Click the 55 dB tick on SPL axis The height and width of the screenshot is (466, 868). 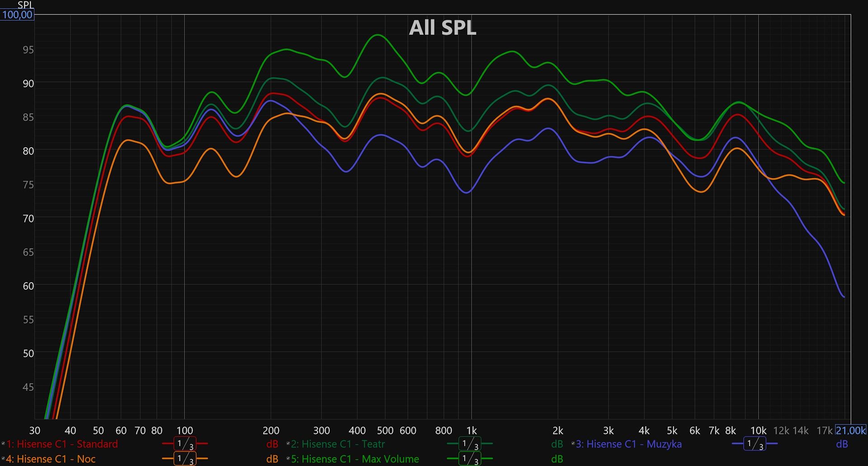[x=28, y=320]
